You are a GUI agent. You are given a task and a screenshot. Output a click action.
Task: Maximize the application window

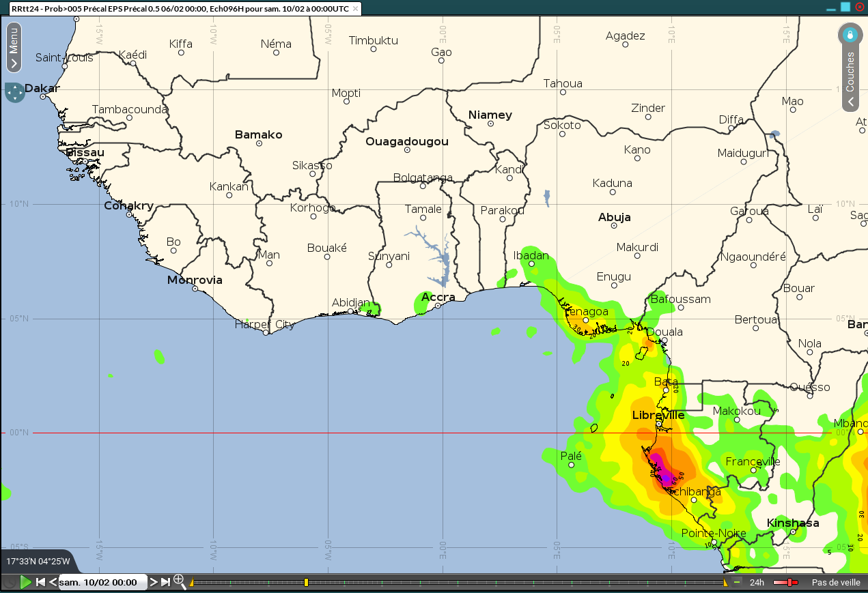845,7
